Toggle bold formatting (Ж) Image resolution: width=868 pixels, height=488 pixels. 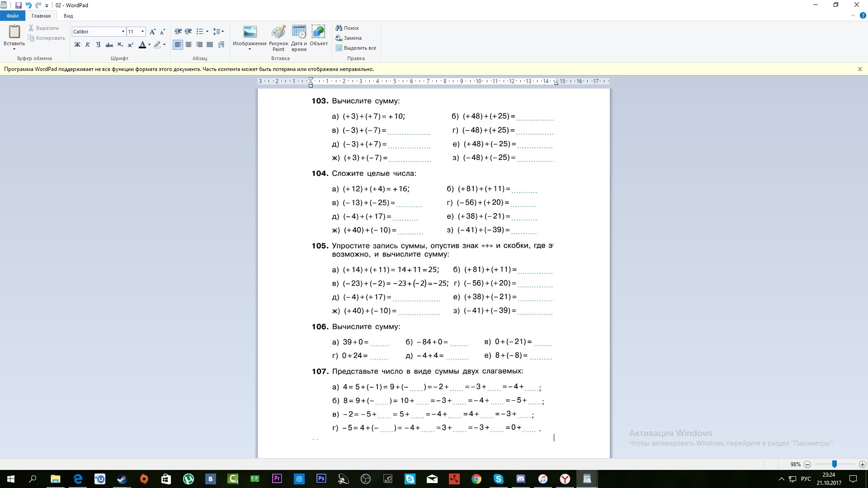pyautogui.click(x=77, y=45)
